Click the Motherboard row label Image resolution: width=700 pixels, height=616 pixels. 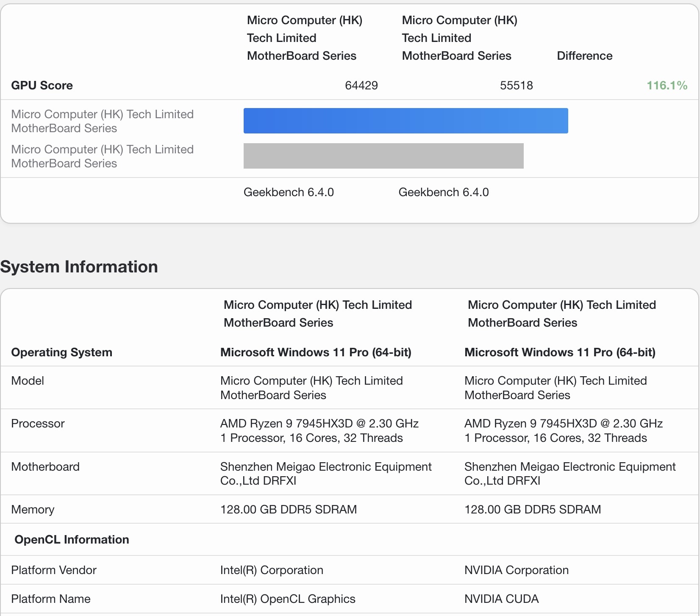click(45, 467)
